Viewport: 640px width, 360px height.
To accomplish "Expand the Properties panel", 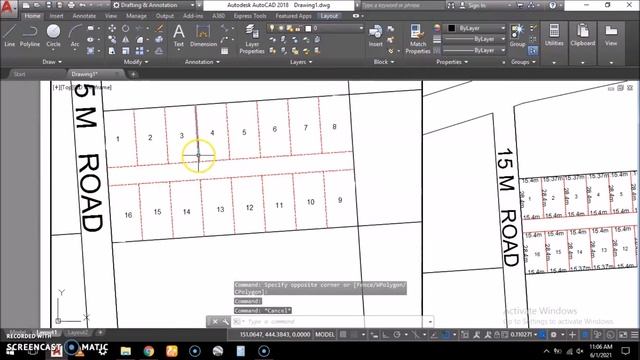I will [452, 62].
